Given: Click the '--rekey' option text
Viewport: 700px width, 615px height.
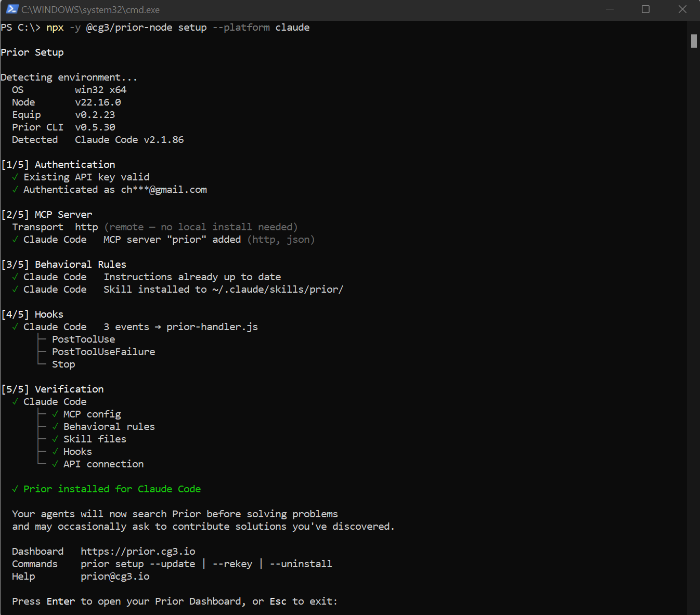Looking at the screenshot, I should 232,564.
